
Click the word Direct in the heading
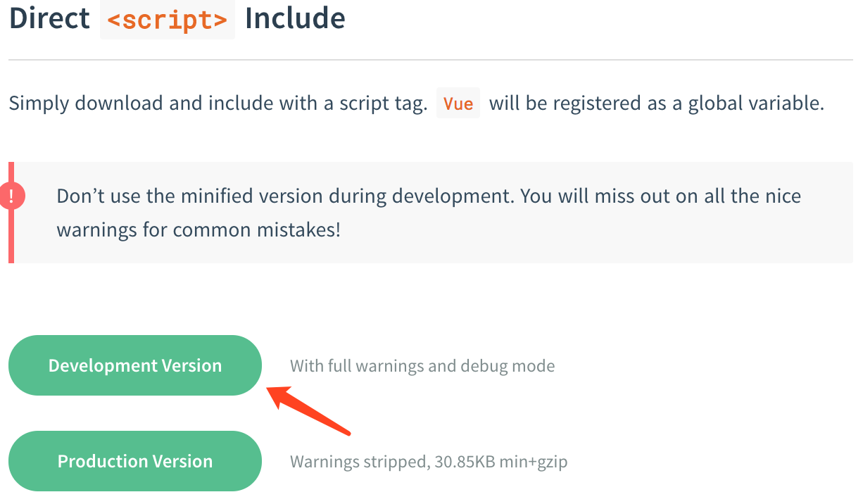49,18
